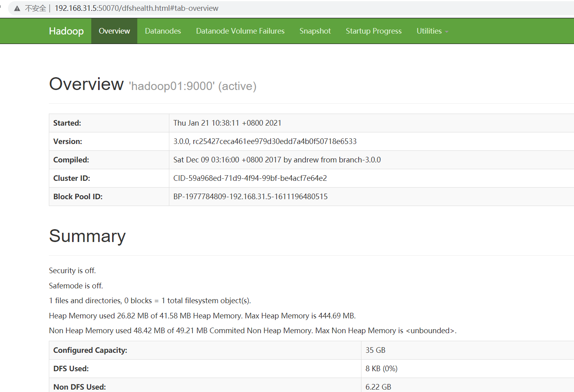Screen dimensions: 574x392
Task: Select the version value starting '3.0.0, rc25427'
Action: 265,142
